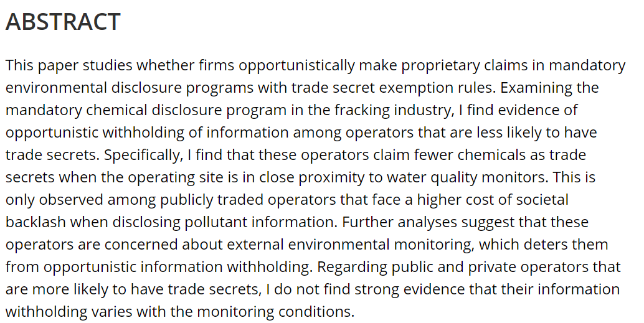Click the ABSTRACT heading

coord(63,22)
